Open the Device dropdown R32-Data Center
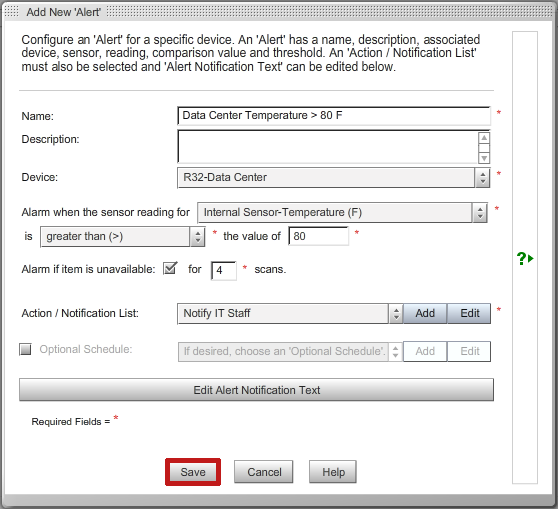 [333, 178]
